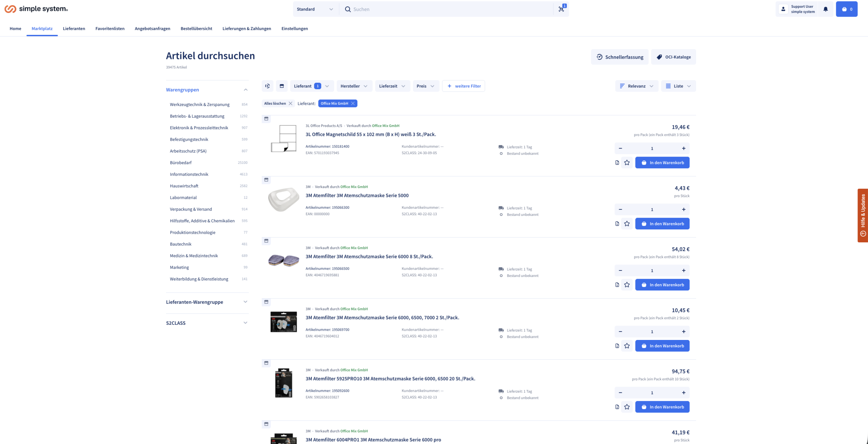Click the marketplace store filter icon
The image size is (868, 444).
281,86
